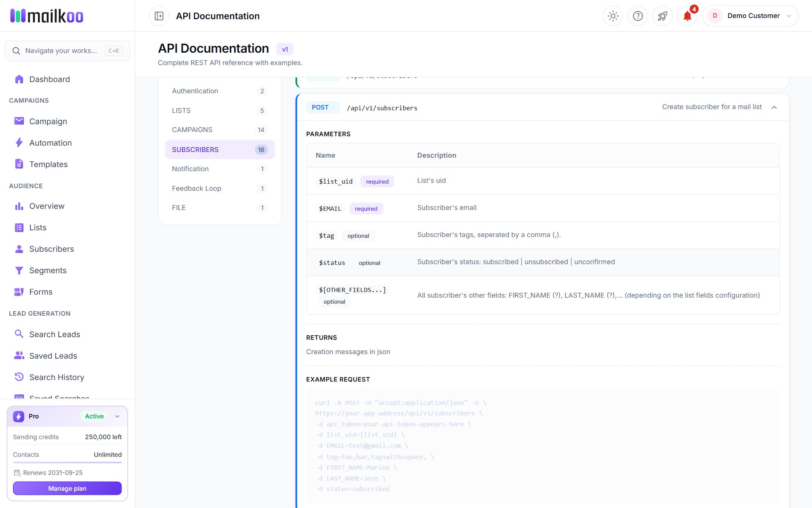Click the Manage plan button
The image size is (812, 508).
point(67,488)
